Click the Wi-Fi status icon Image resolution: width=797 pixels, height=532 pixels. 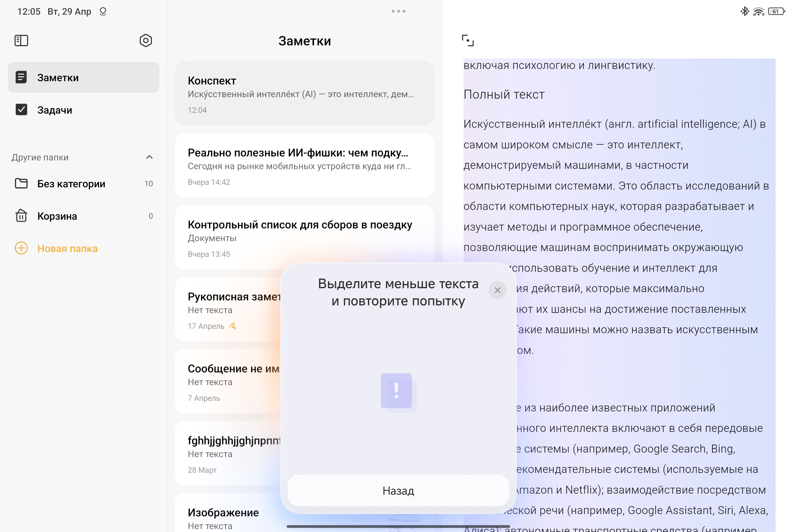[758, 11]
